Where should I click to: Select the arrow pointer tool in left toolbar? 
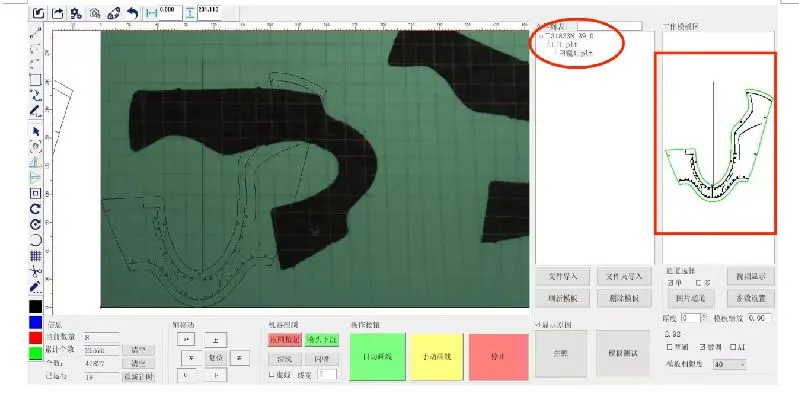click(35, 131)
